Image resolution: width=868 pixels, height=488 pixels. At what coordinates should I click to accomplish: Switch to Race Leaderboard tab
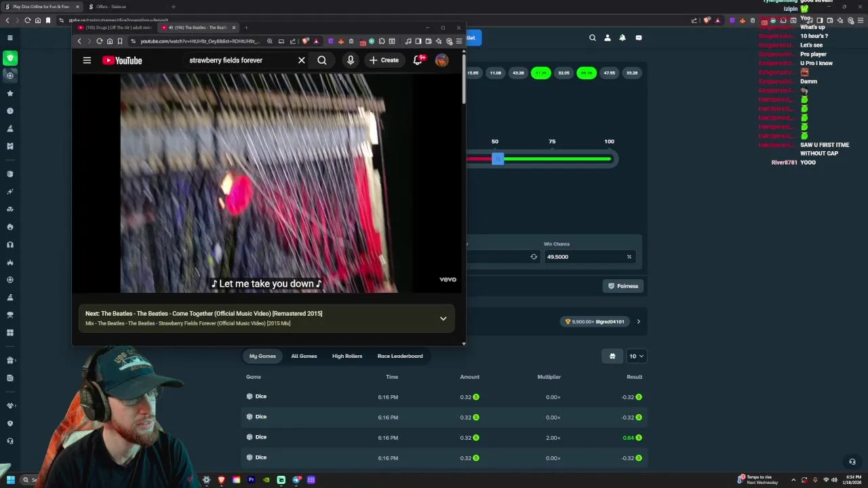pos(400,356)
